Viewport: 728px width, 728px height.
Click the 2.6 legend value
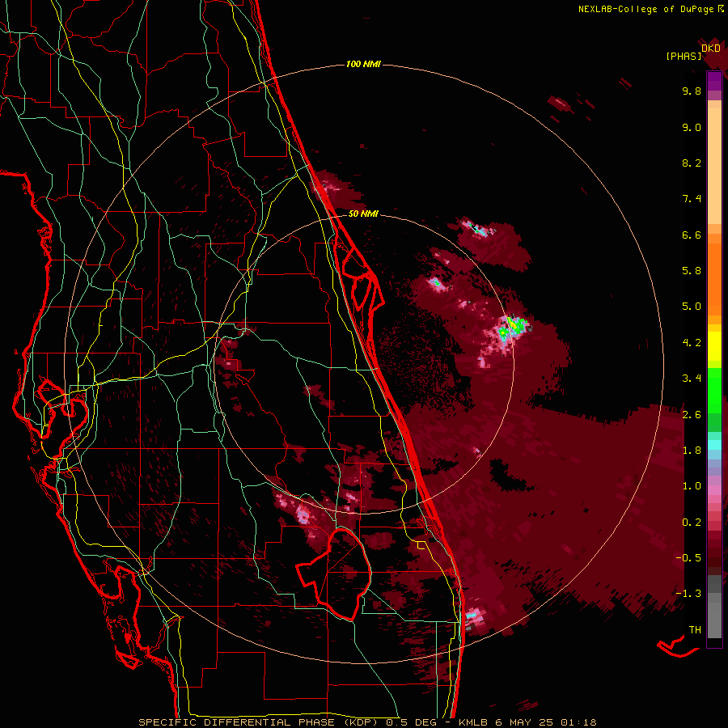692,415
